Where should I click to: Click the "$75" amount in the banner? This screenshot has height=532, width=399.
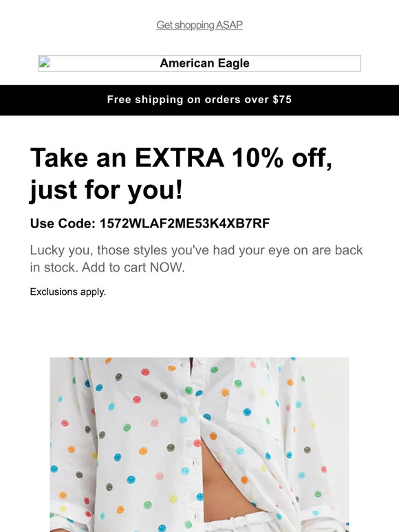coord(282,100)
